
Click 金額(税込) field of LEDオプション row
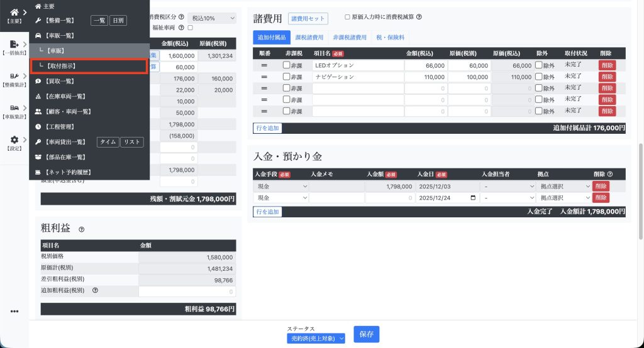[426, 65]
